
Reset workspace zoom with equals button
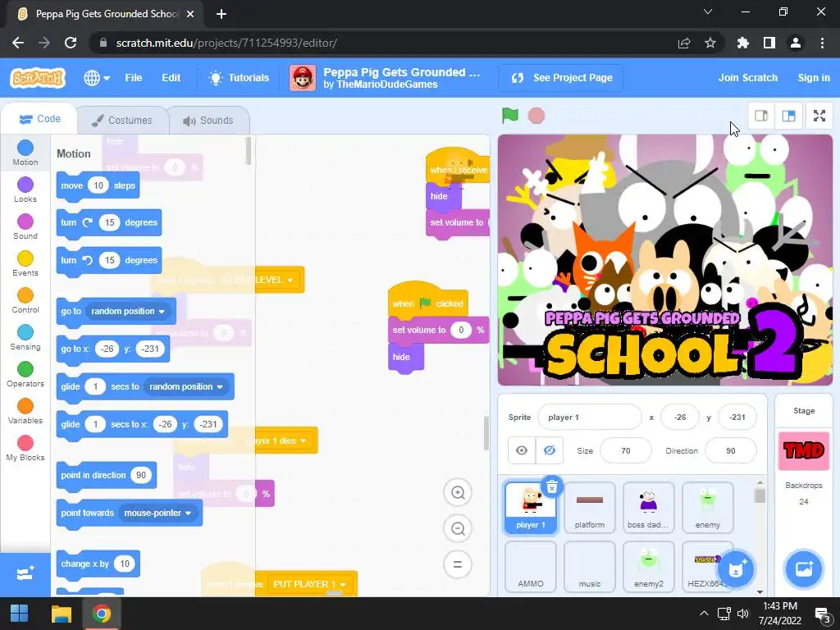[x=458, y=564]
